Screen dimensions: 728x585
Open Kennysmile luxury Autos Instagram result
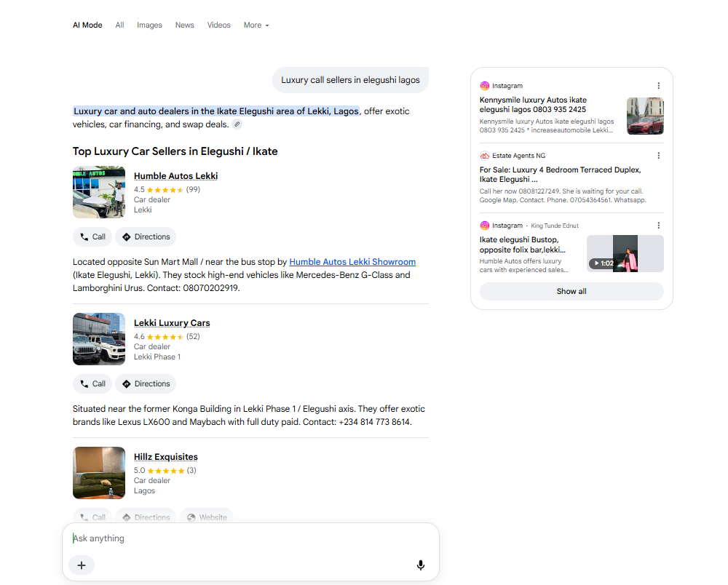pyautogui.click(x=533, y=105)
